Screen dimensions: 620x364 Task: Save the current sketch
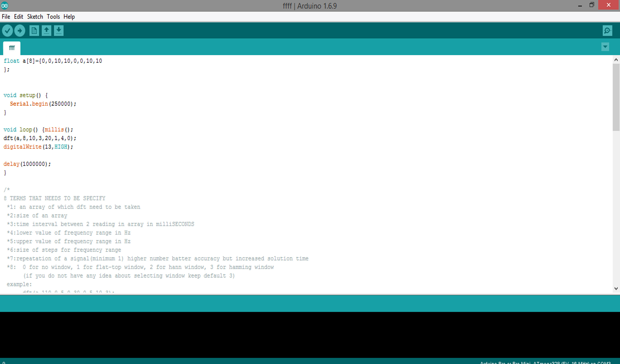tap(59, 30)
